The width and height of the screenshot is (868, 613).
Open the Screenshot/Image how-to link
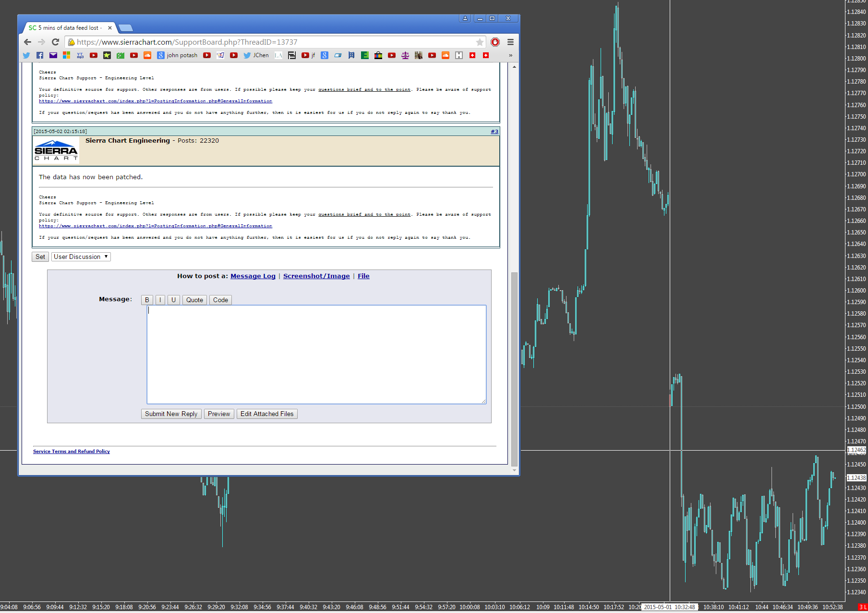coord(316,276)
